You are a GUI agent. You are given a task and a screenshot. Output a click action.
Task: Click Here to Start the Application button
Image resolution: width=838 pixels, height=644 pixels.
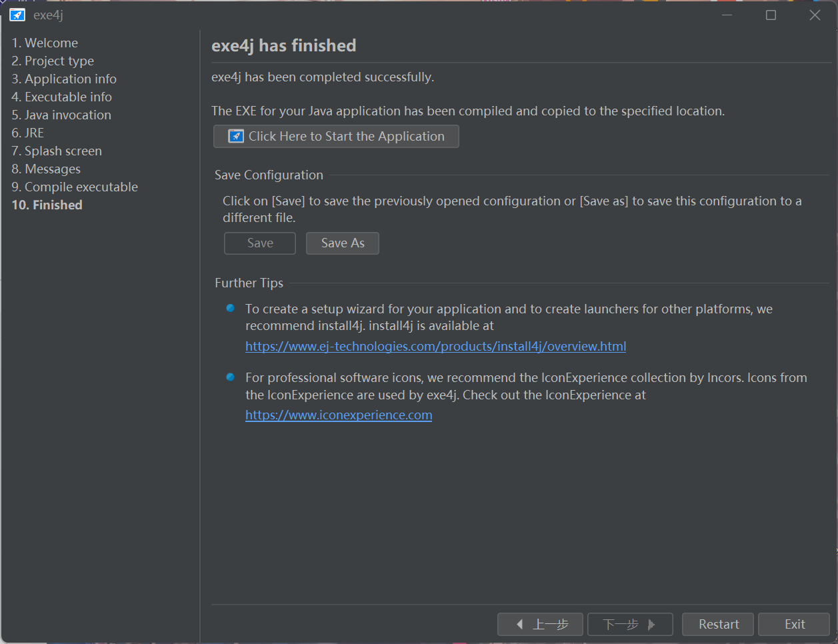[x=336, y=136]
